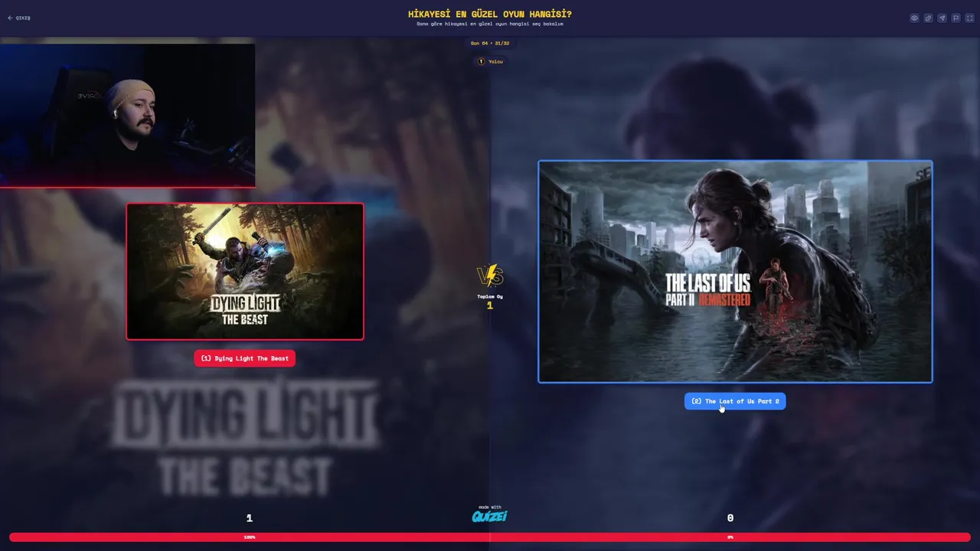The height and width of the screenshot is (551, 980).
Task: Report the quiz with flag icon
Action: tap(955, 18)
